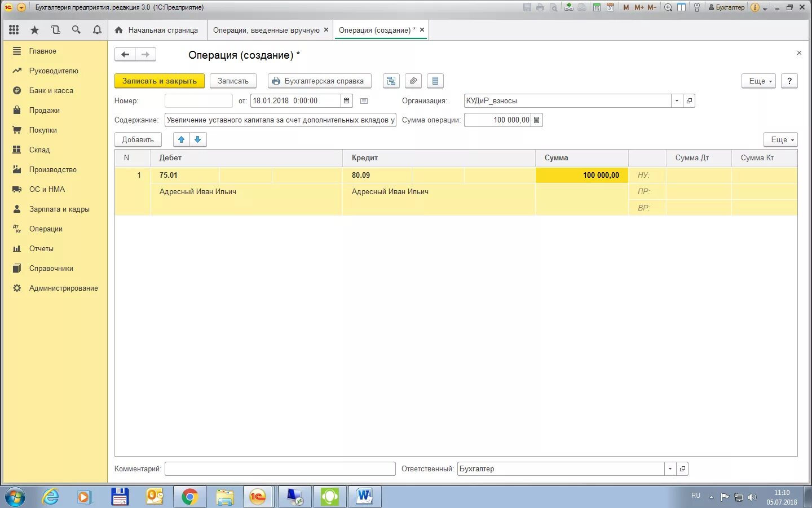Click Записать и закрыть button
Viewport: 812px width, 508px height.
click(160, 81)
